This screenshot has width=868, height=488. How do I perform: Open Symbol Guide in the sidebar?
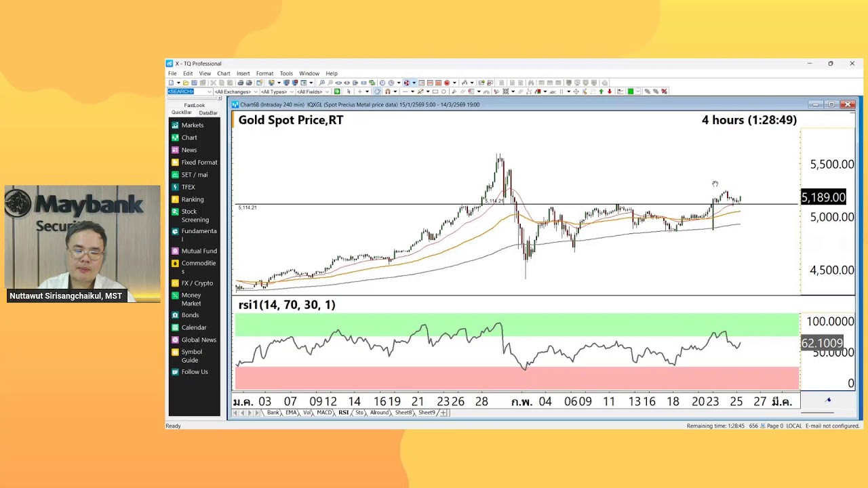pos(187,356)
